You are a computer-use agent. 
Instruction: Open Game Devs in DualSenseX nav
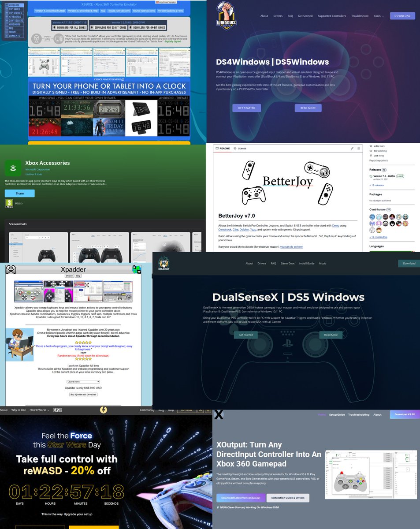tap(288, 264)
